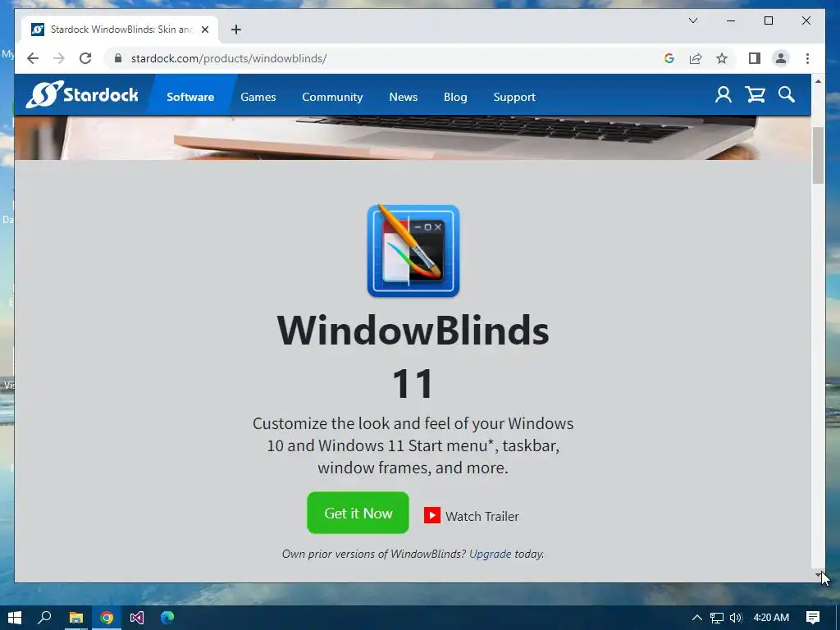Viewport: 840px width, 630px height.
Task: Open the Community menu
Action: 332,97
